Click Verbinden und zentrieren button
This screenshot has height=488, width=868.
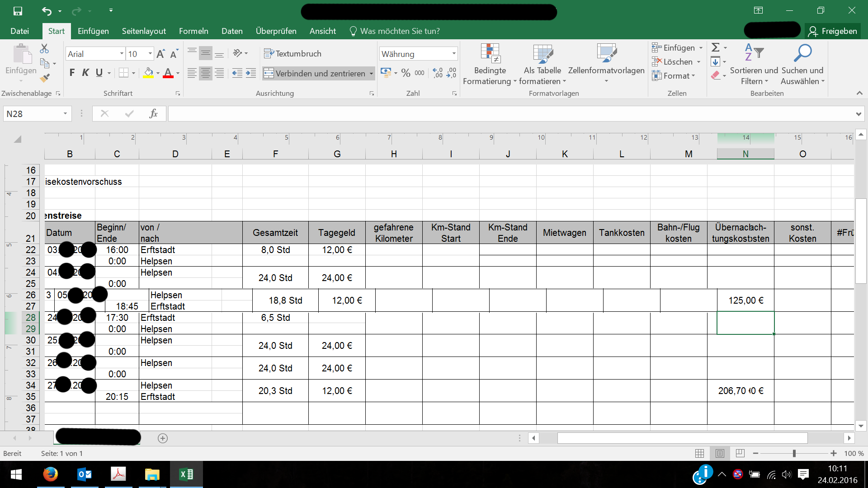coord(315,73)
